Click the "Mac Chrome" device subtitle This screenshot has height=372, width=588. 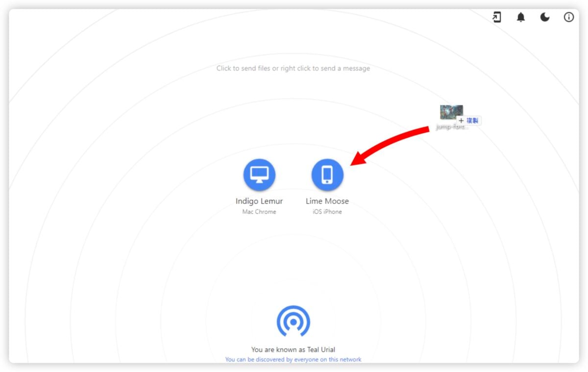point(259,212)
